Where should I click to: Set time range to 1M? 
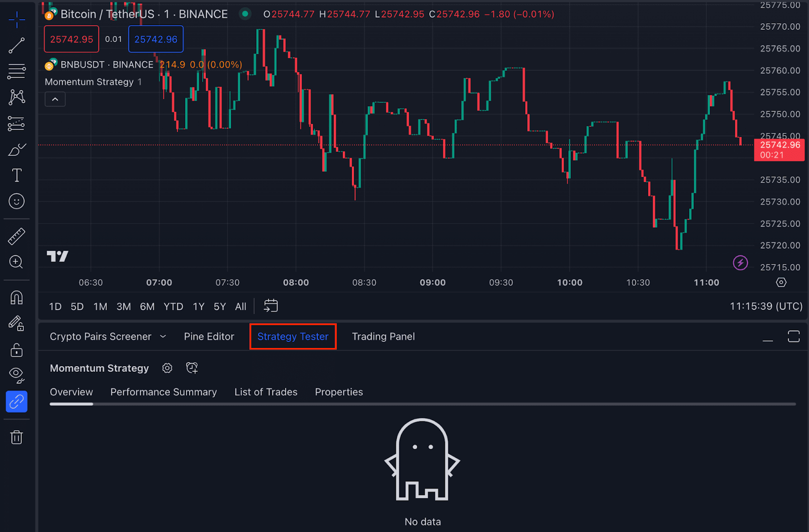coord(100,306)
